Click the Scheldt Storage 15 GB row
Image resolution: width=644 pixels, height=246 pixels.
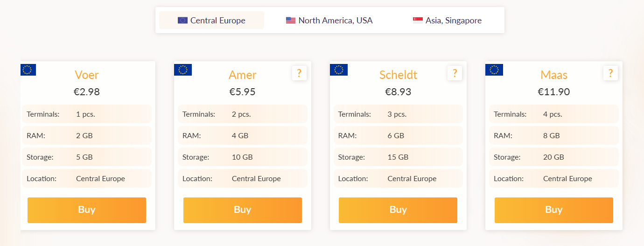[398, 157]
